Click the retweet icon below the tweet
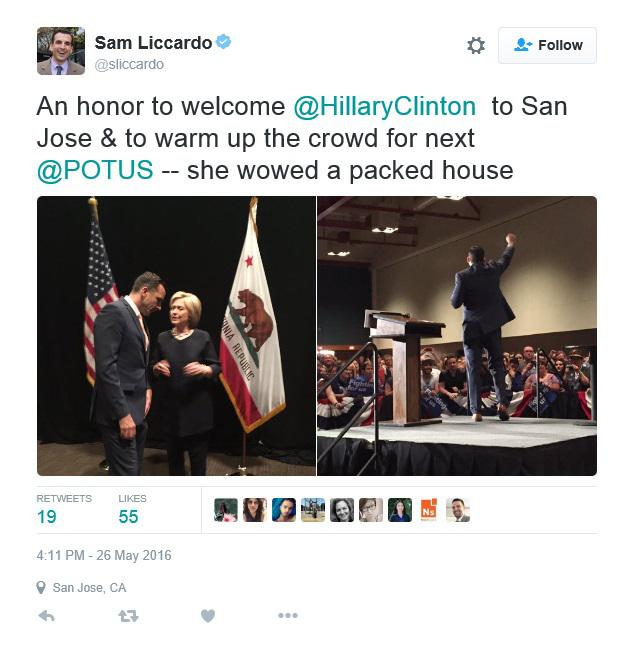Screen dimensions: 629x657 coord(128,616)
